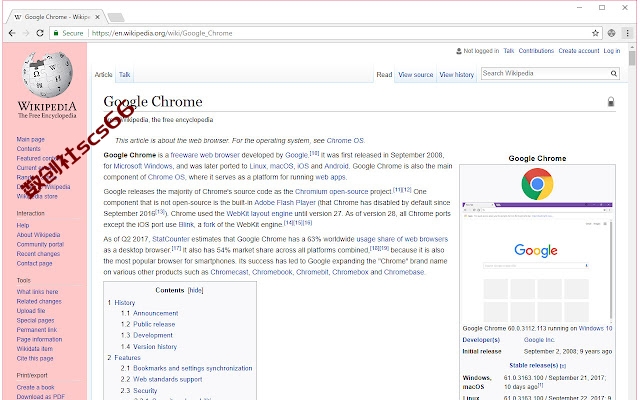640x400 pixels.
Task: Select the Google Chrome browser tab
Action: click(55, 17)
